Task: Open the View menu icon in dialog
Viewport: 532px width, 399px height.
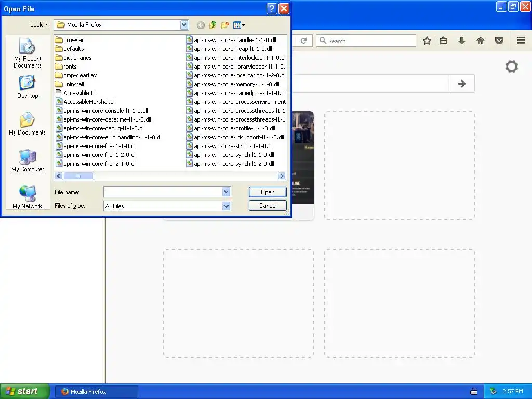Action: click(239, 25)
